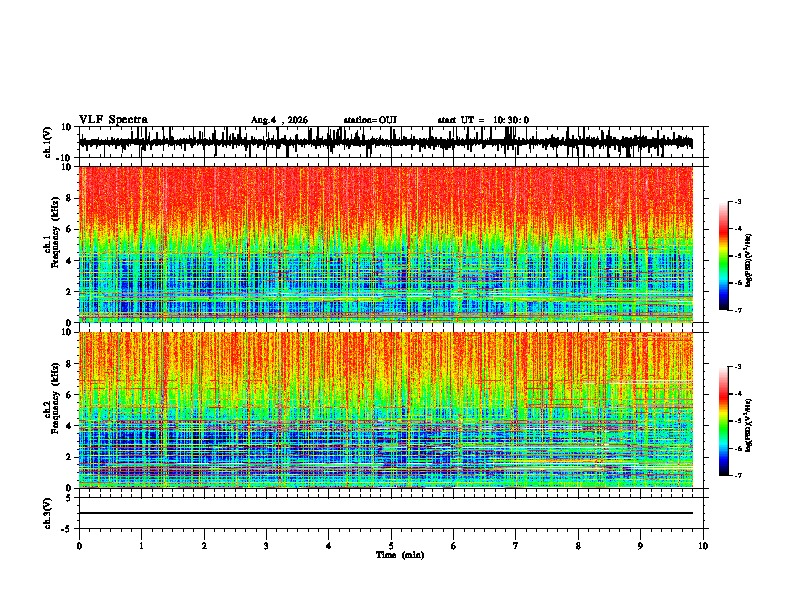Click inside the ch.2 spectrogram plot
The image size is (792, 612).
pyautogui.click(x=386, y=410)
